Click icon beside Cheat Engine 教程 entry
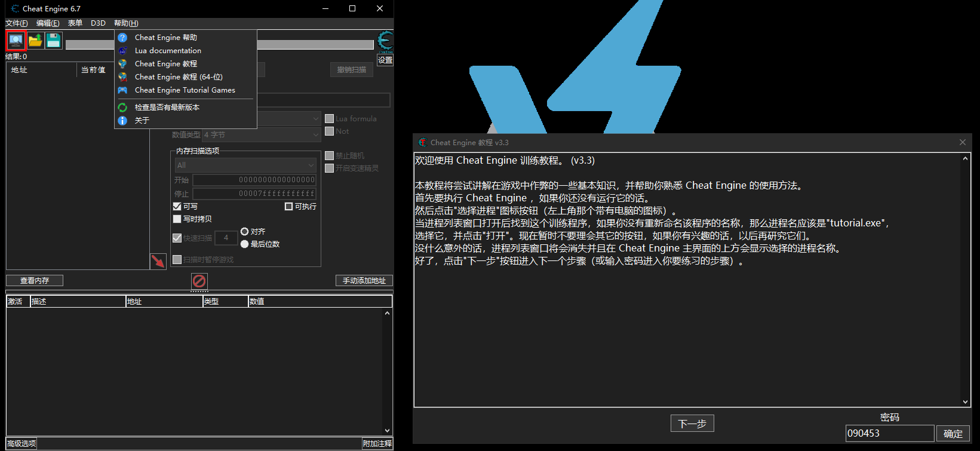Viewport: 980px width, 451px height. tap(122, 64)
